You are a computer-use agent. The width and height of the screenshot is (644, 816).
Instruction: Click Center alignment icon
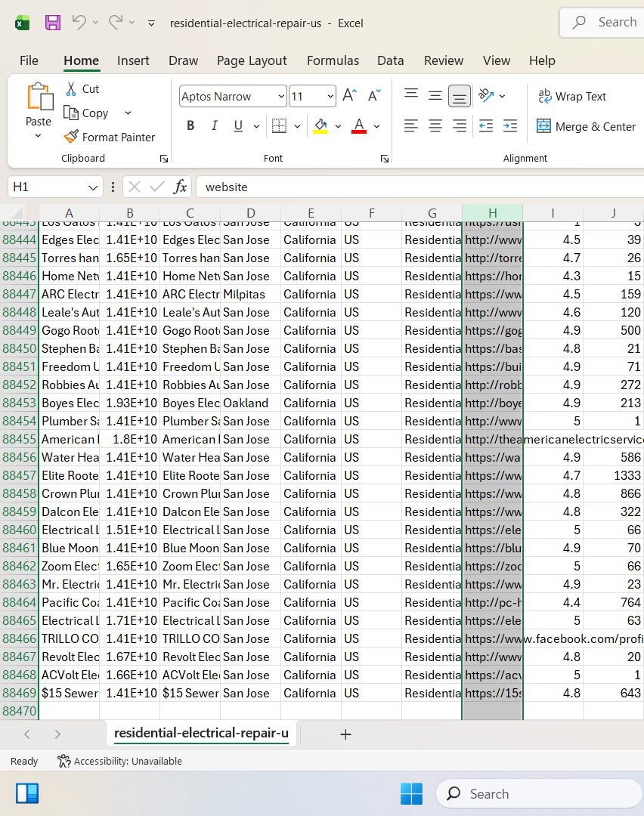[x=435, y=125]
